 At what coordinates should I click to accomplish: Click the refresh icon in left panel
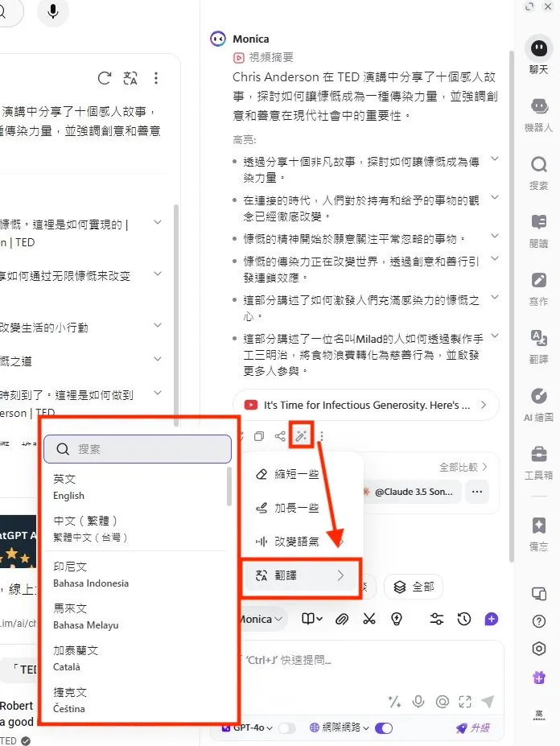click(105, 78)
